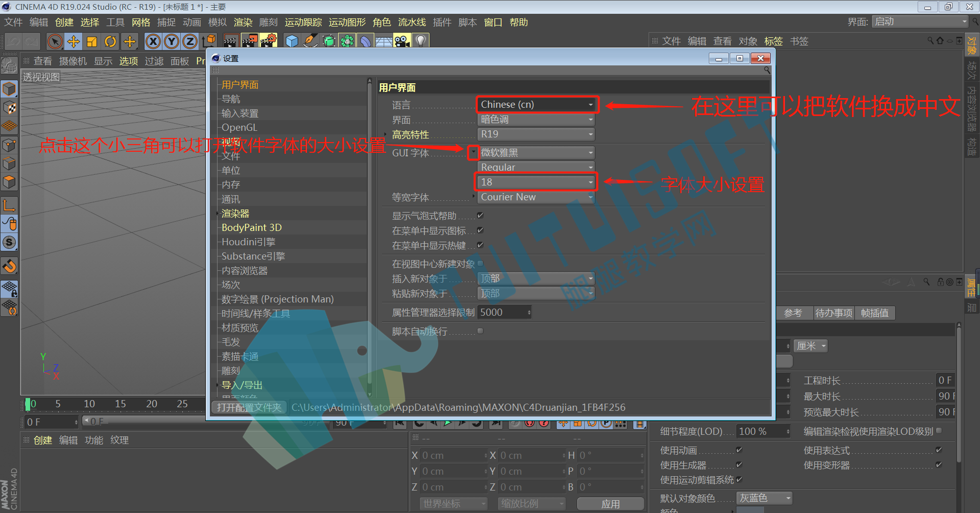Switch to texture mode checkered cube icon
This screenshot has height=513, width=980.
(9, 108)
